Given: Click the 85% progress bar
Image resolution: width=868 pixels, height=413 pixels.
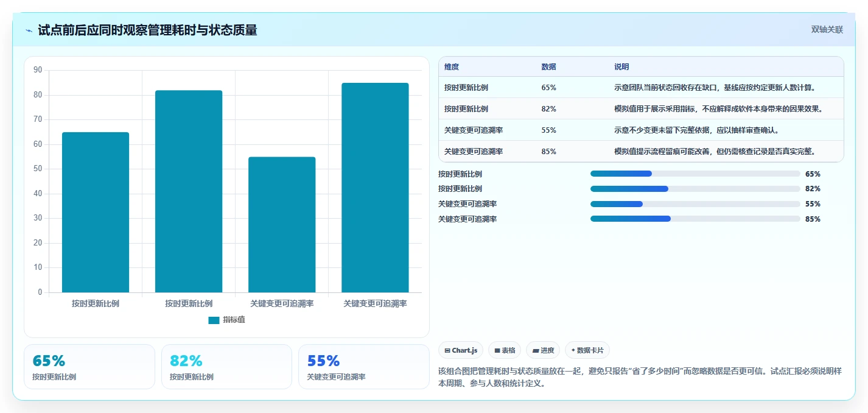Looking at the screenshot, I should coord(695,219).
